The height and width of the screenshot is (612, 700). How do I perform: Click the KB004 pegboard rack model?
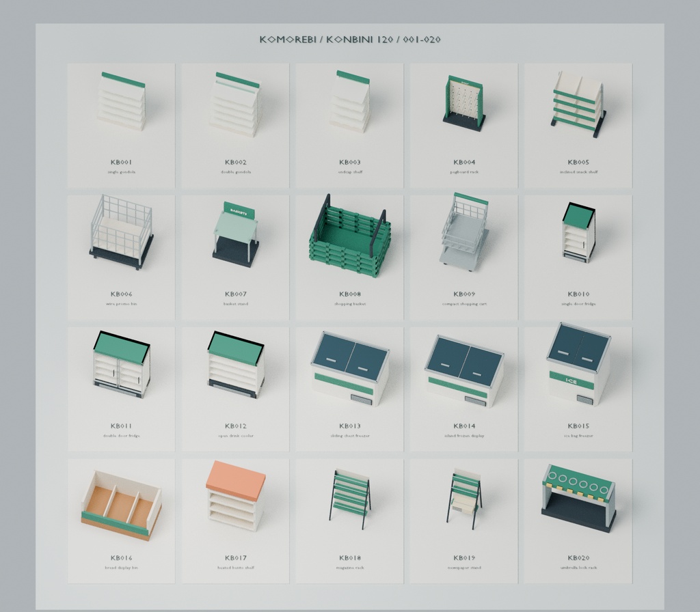[464, 126]
